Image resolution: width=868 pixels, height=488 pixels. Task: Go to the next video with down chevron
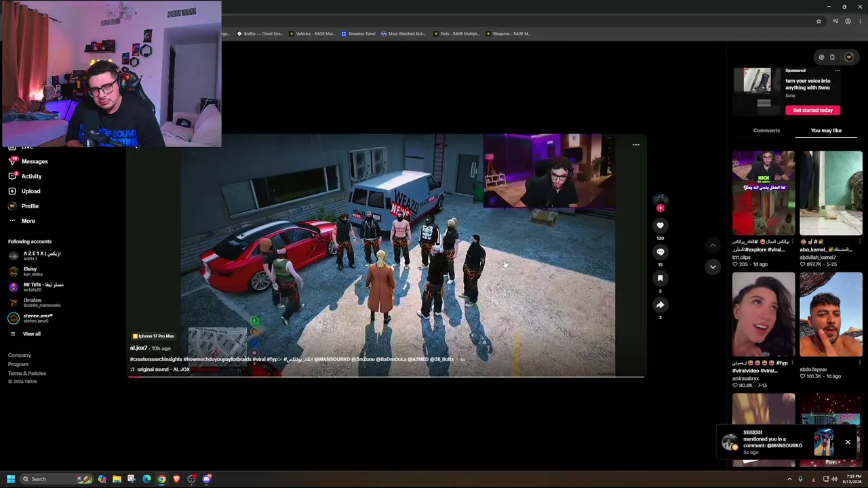tap(712, 267)
